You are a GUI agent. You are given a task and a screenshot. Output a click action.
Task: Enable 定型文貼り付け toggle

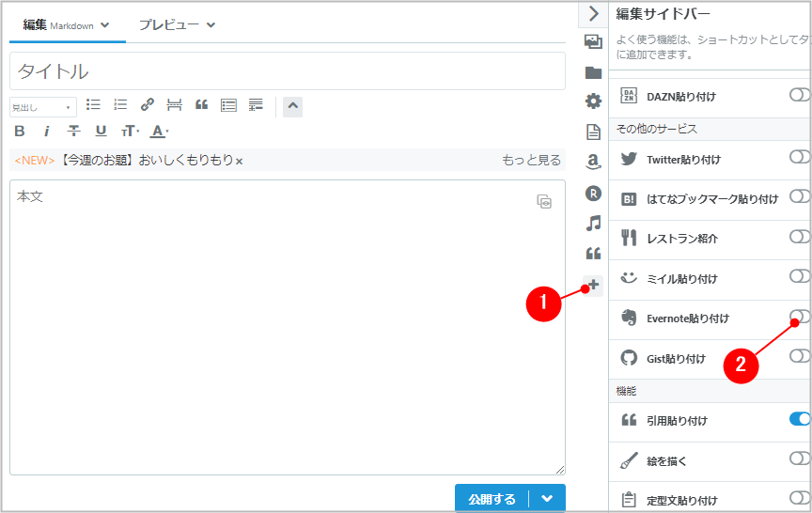tap(800, 498)
